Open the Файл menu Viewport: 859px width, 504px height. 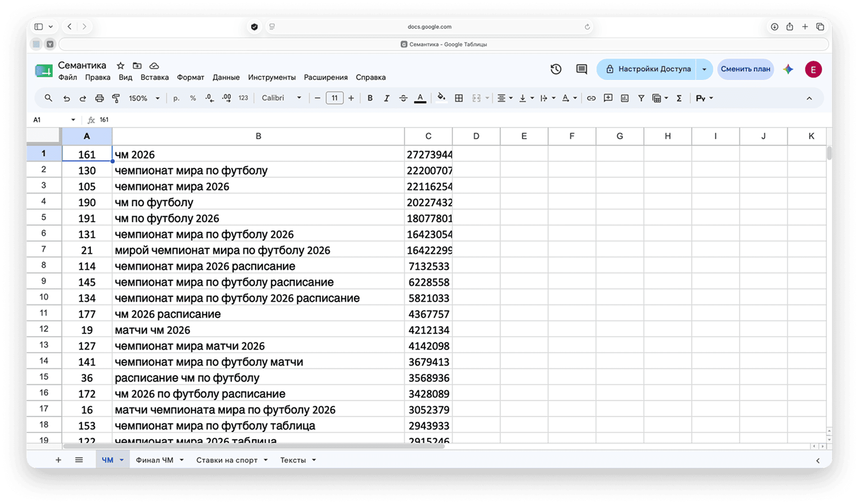(x=68, y=77)
